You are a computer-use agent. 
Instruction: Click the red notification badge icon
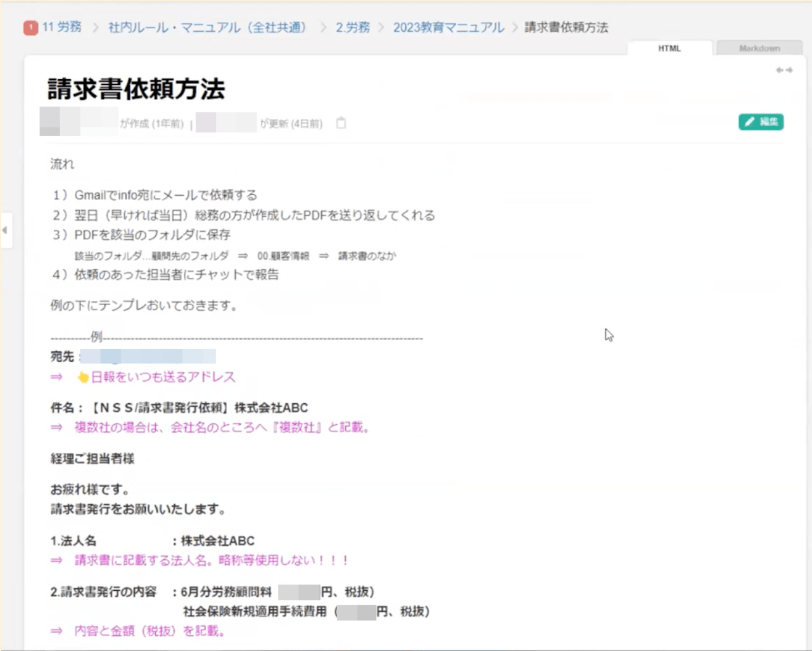30,27
